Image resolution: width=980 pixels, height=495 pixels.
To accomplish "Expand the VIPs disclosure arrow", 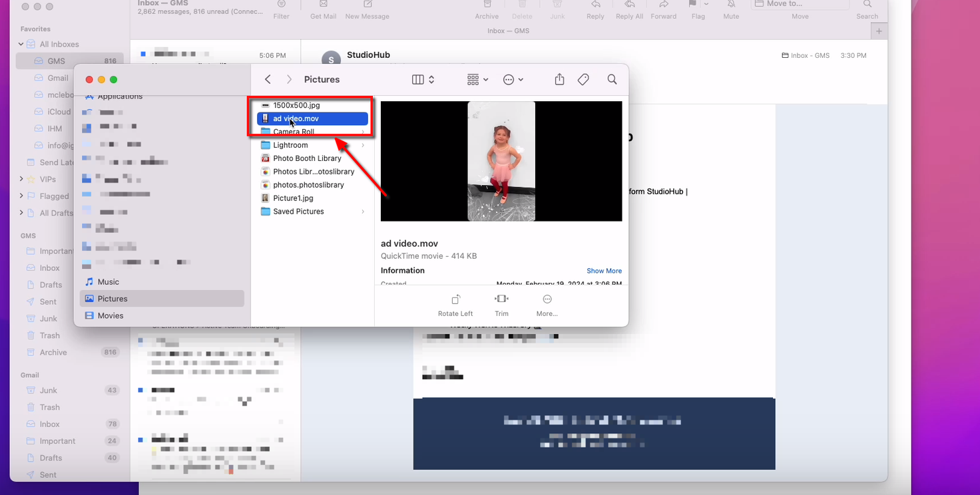I will coord(21,179).
